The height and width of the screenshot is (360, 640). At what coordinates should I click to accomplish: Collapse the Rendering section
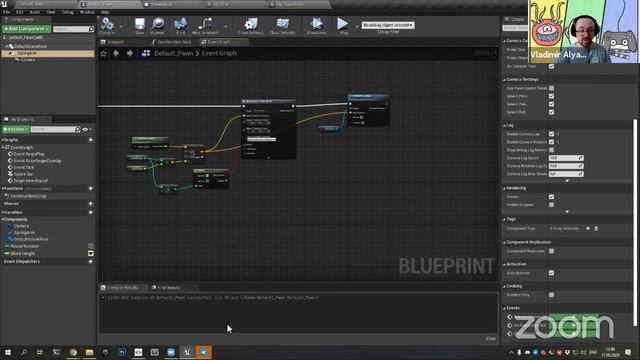(x=504, y=188)
